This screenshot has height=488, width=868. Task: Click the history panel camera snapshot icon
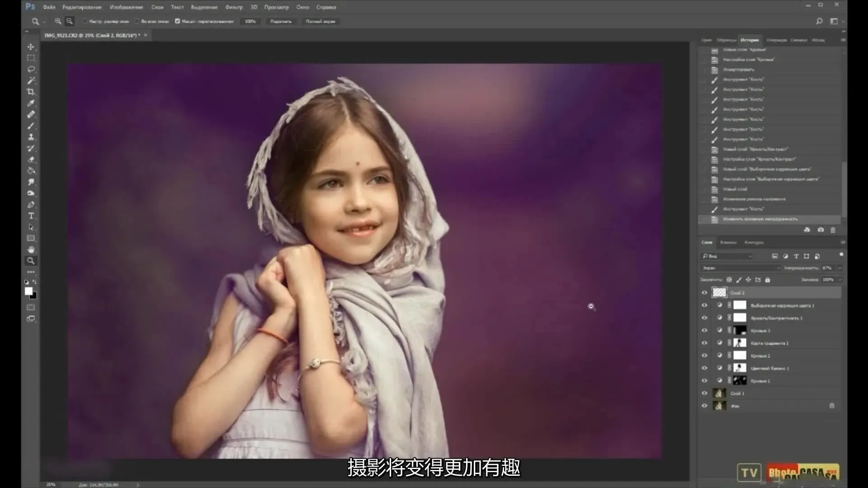coord(821,230)
